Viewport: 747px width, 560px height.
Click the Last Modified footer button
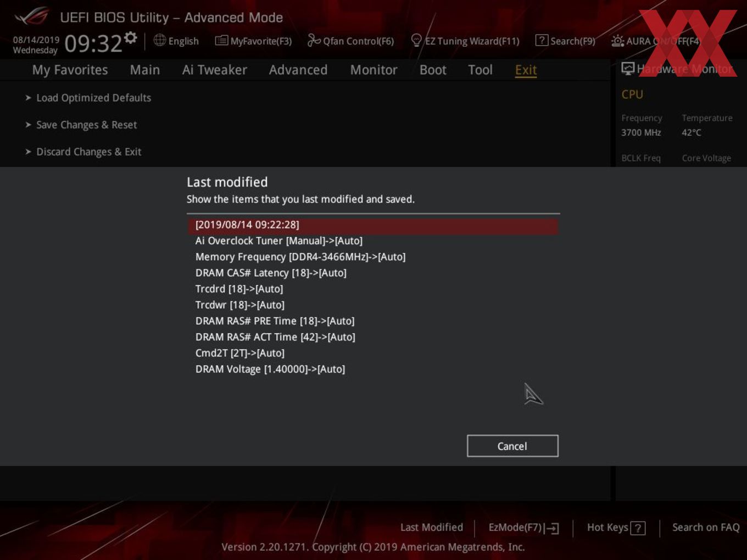pyautogui.click(x=432, y=528)
